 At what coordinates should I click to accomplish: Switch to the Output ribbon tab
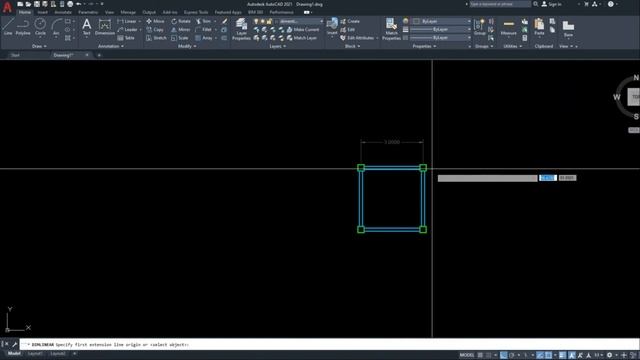[149, 12]
